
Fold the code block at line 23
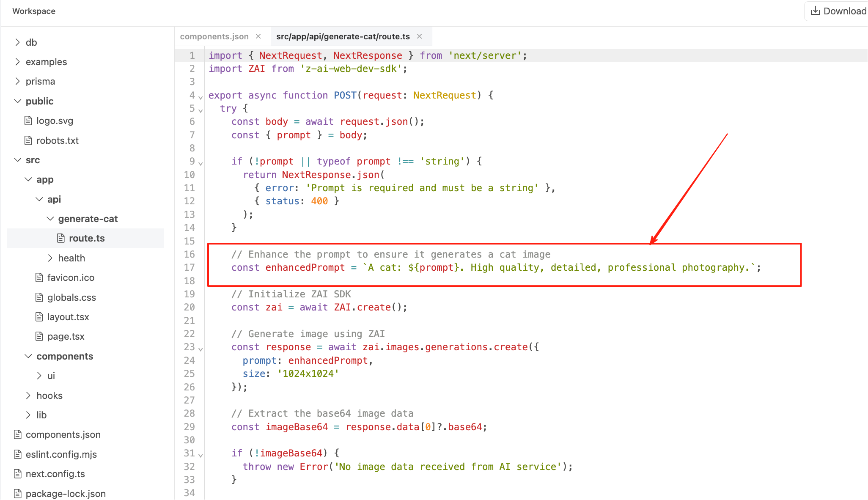click(x=201, y=349)
